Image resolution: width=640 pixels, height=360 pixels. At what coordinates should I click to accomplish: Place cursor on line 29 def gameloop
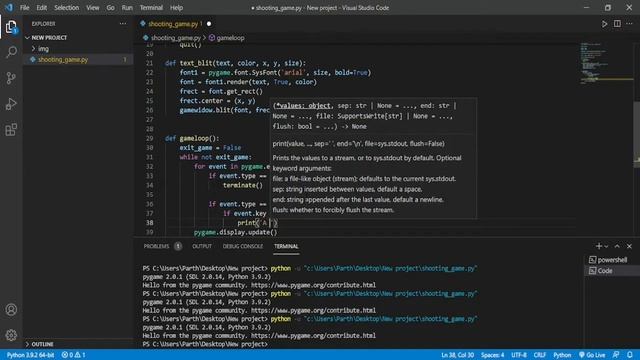pos(192,138)
